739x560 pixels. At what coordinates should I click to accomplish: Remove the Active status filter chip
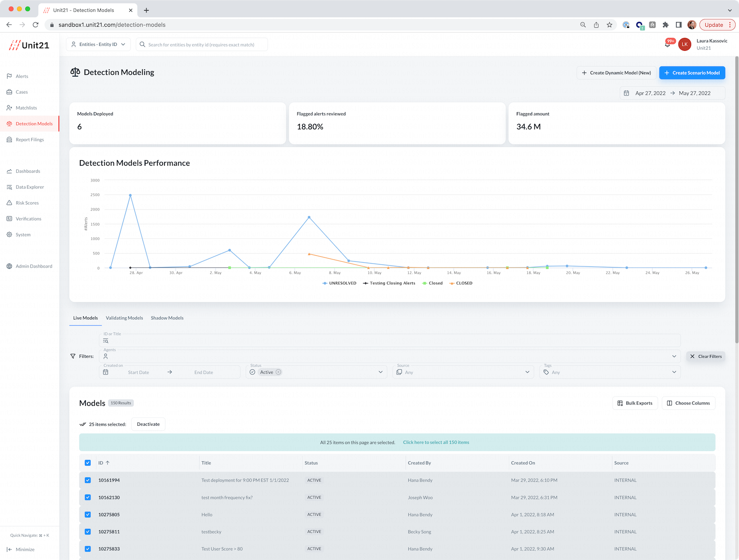pyautogui.click(x=279, y=372)
